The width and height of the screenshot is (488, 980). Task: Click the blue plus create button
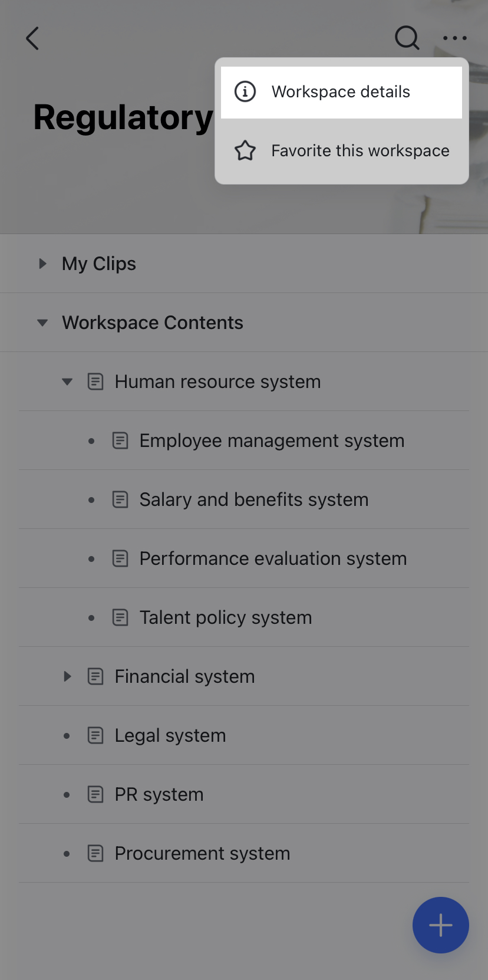tap(440, 925)
